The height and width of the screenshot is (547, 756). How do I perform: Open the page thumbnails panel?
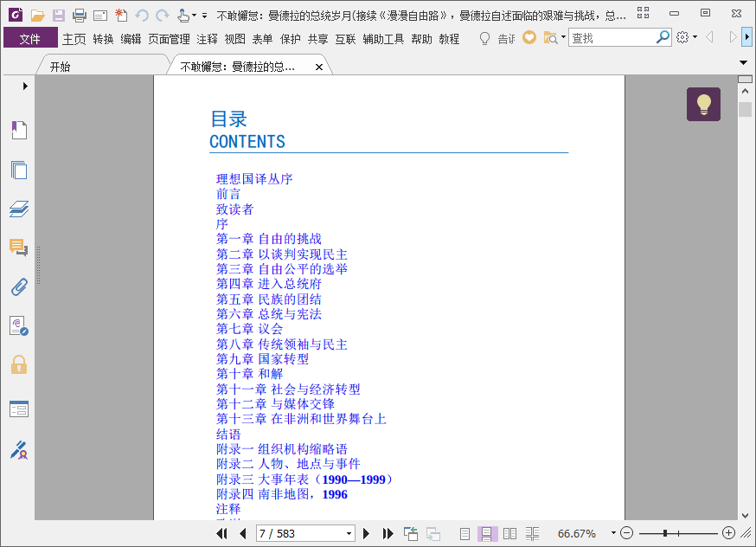[x=19, y=170]
